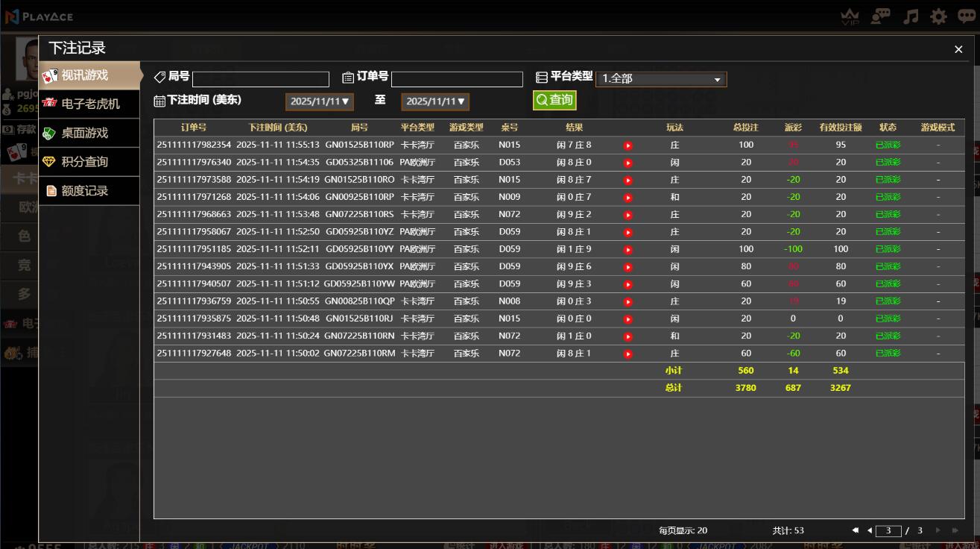
Task: Go to the first page arrow
Action: click(x=855, y=530)
